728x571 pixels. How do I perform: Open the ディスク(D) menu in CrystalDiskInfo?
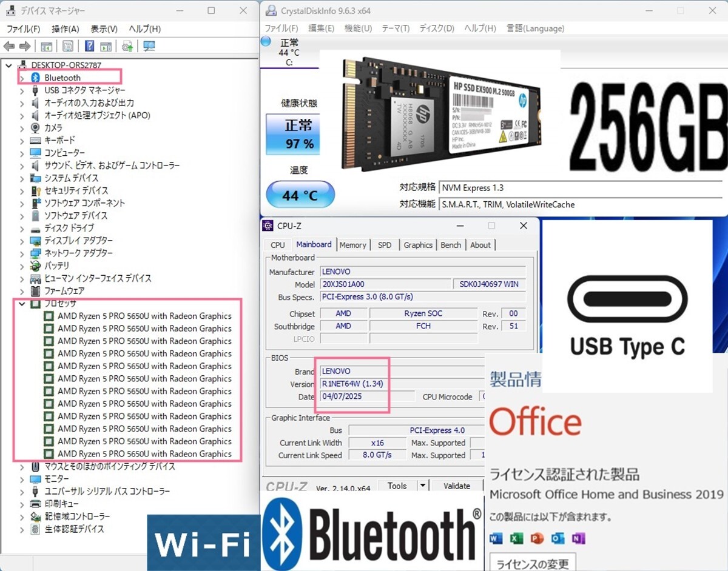(x=437, y=28)
